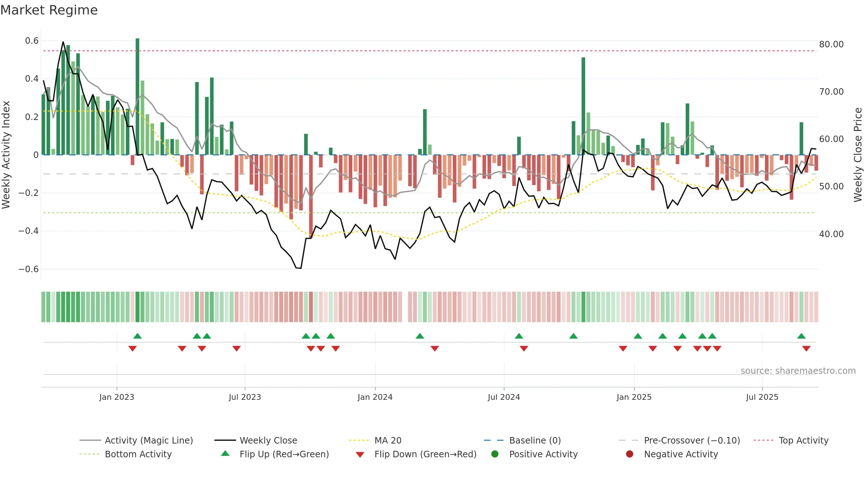
Task: Click Pre-Crossover (−0.10) legend entry
Action: pyautogui.click(x=679, y=440)
